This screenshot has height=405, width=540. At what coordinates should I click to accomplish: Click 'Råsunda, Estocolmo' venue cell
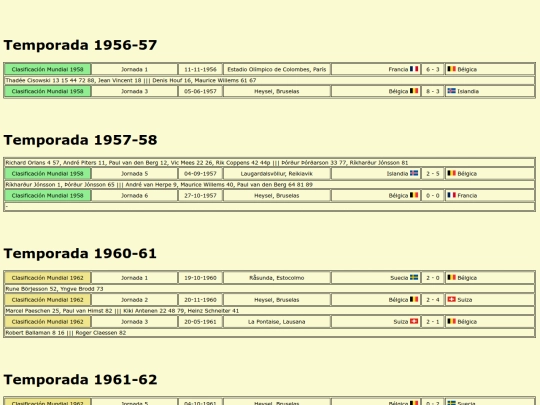pyautogui.click(x=277, y=278)
